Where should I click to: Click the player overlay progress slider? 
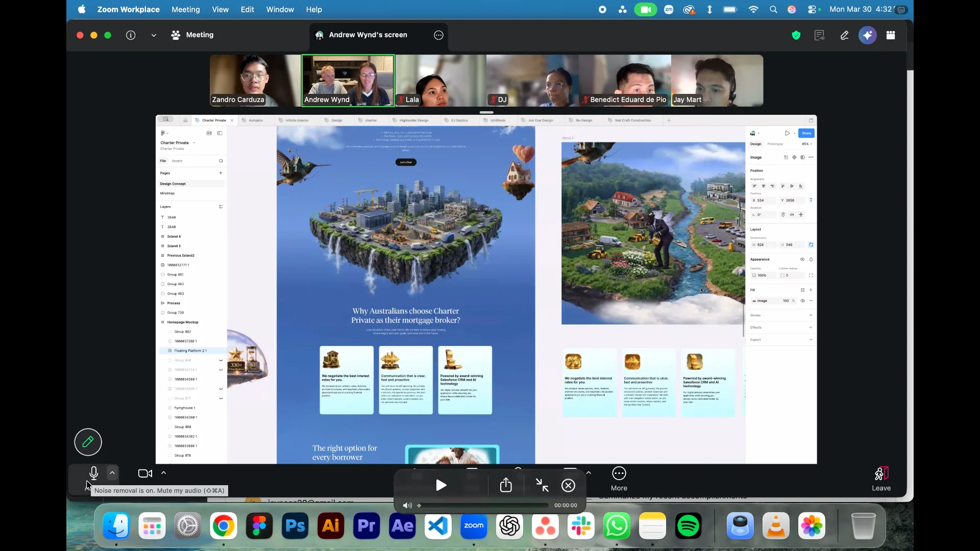tap(483, 506)
